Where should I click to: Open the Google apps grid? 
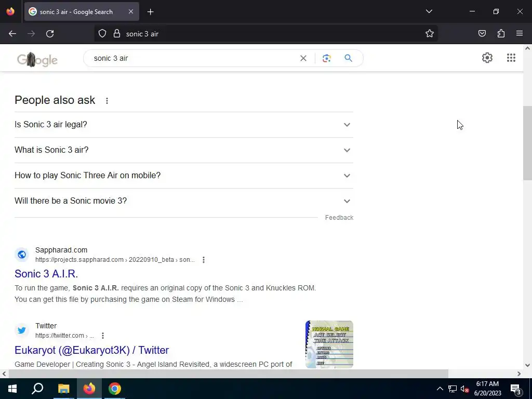(x=511, y=58)
